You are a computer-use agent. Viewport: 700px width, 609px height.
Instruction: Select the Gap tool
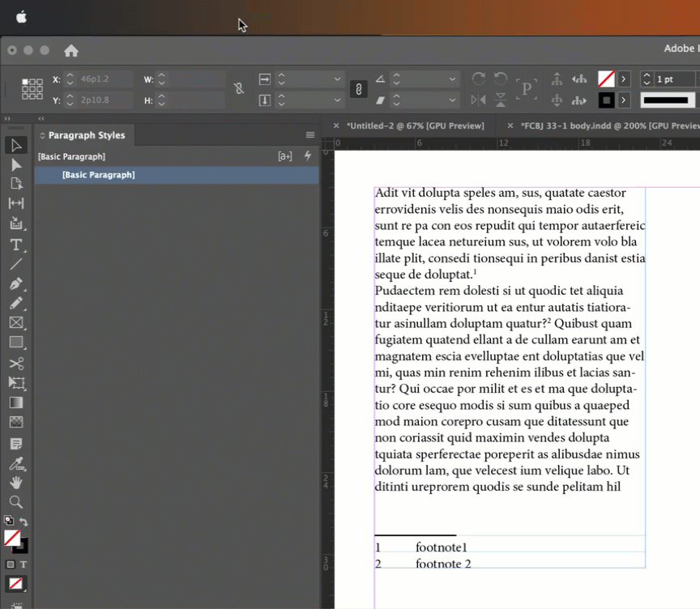[16, 203]
